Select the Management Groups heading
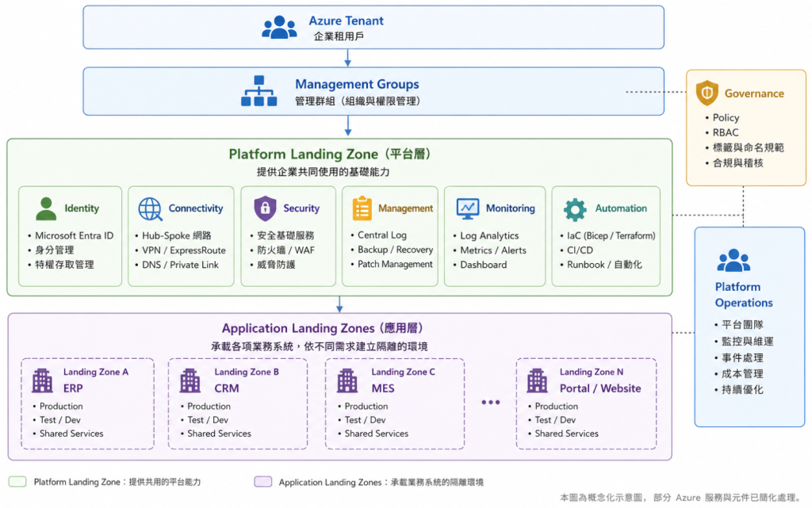 (x=357, y=84)
